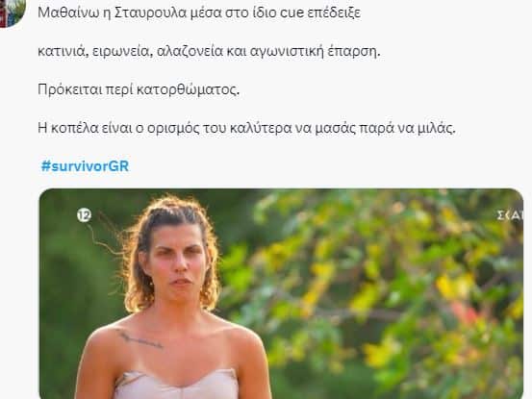Screen dimensions: 532x399
Task: Click the word αλαζονεία in the tweet
Action: 190,51
